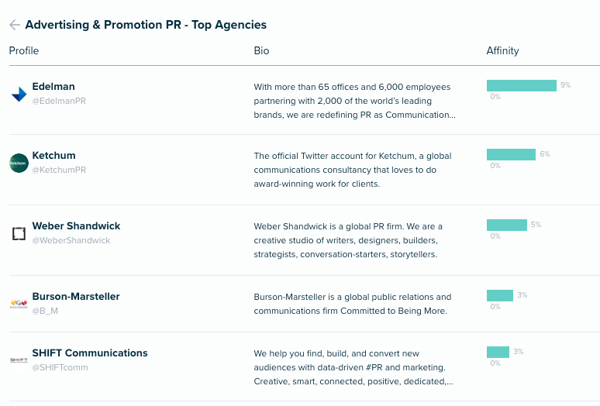Open the Edelman profile name link
Image resolution: width=600 pixels, height=406 pixels.
(54, 86)
